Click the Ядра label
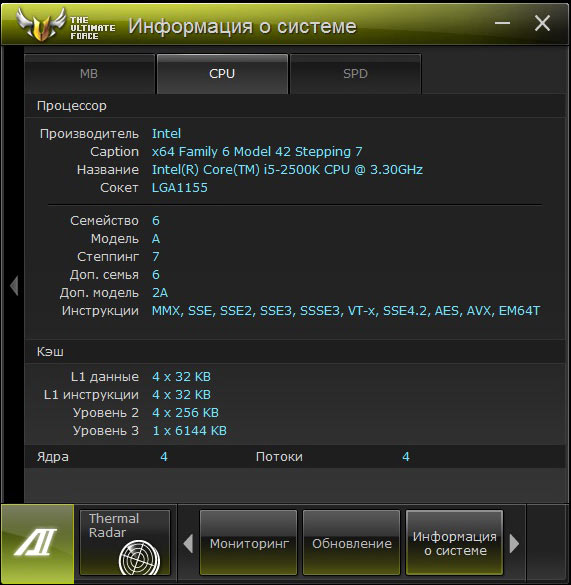The image size is (571, 585). pyautogui.click(x=52, y=457)
